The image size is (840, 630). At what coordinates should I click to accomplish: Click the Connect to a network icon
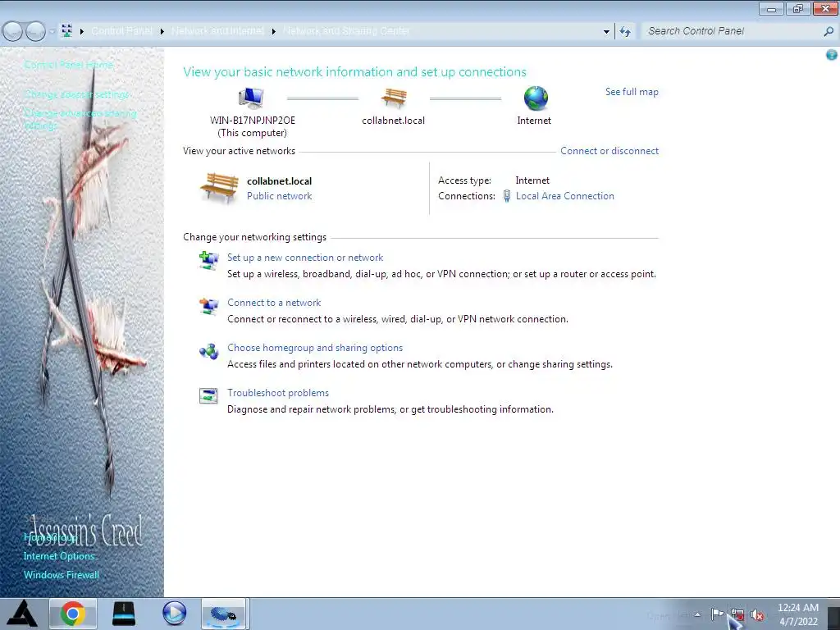coord(208,306)
